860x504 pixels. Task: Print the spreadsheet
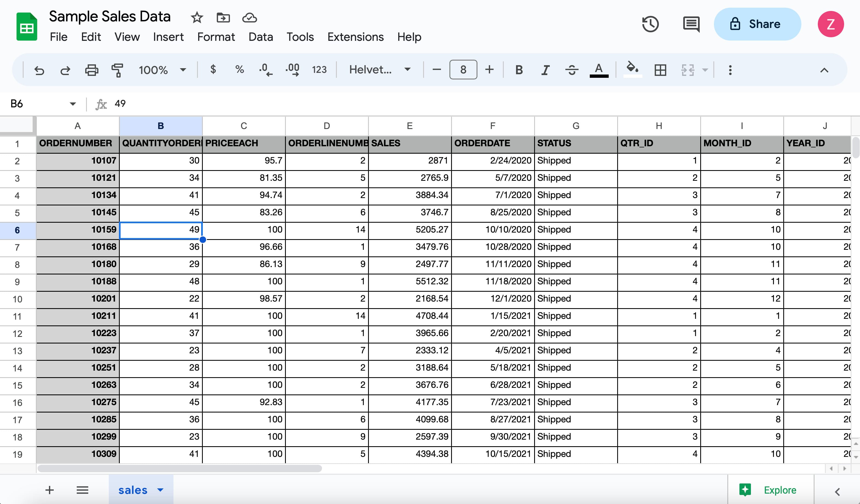(x=92, y=70)
